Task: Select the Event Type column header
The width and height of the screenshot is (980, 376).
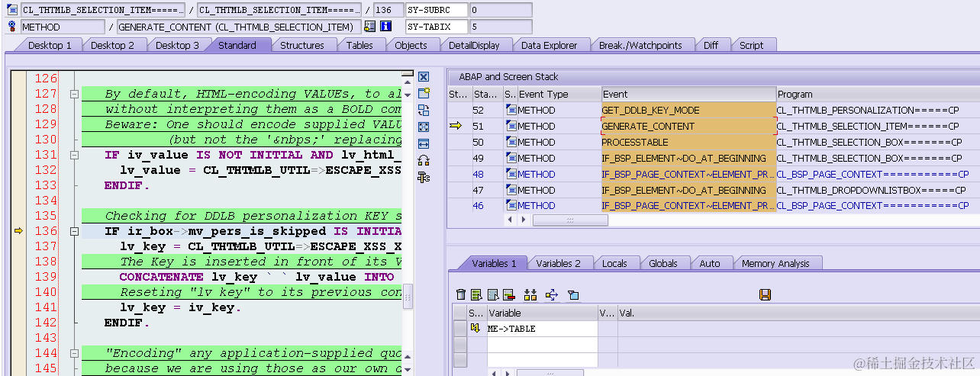Action: (x=559, y=95)
